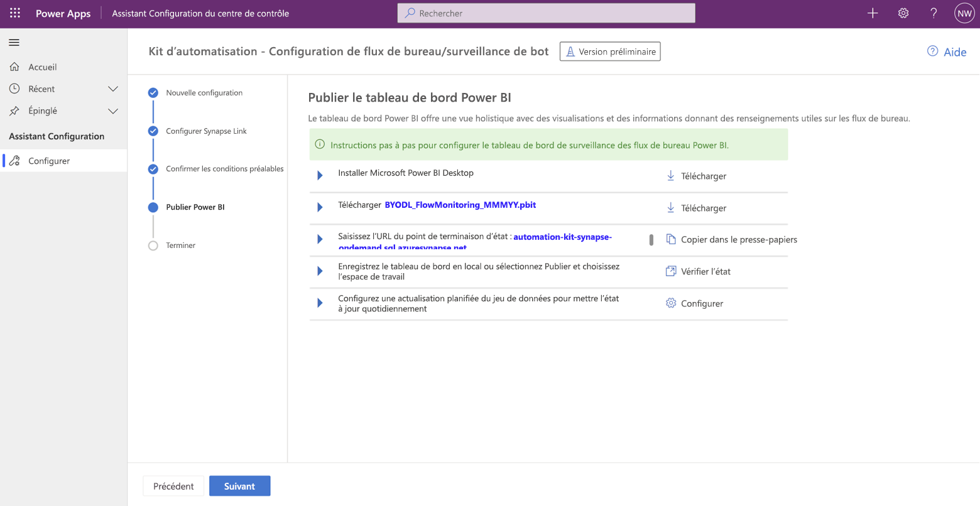
Task: Expand the Enregistrez le tableau de bord row
Action: click(320, 271)
